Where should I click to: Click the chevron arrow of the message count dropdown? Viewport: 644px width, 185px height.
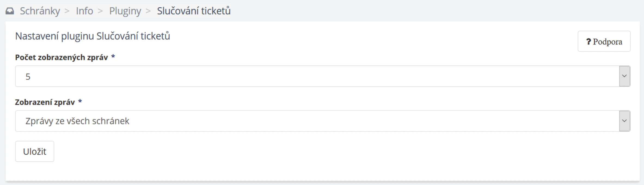point(624,76)
